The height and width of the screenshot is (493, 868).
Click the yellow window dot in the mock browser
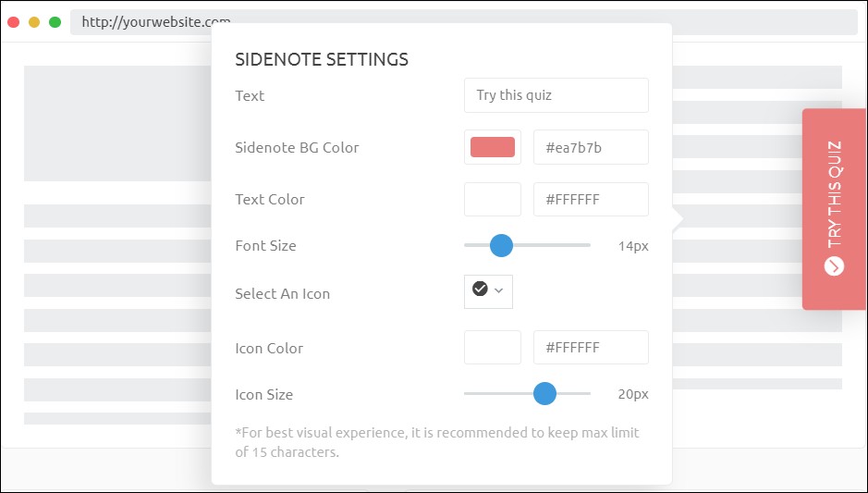pyautogui.click(x=34, y=22)
